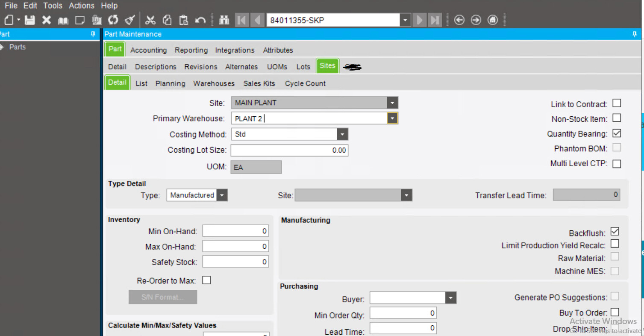This screenshot has height=336, width=644.
Task: Toggle Buy To Order checkbox
Action: tap(615, 312)
